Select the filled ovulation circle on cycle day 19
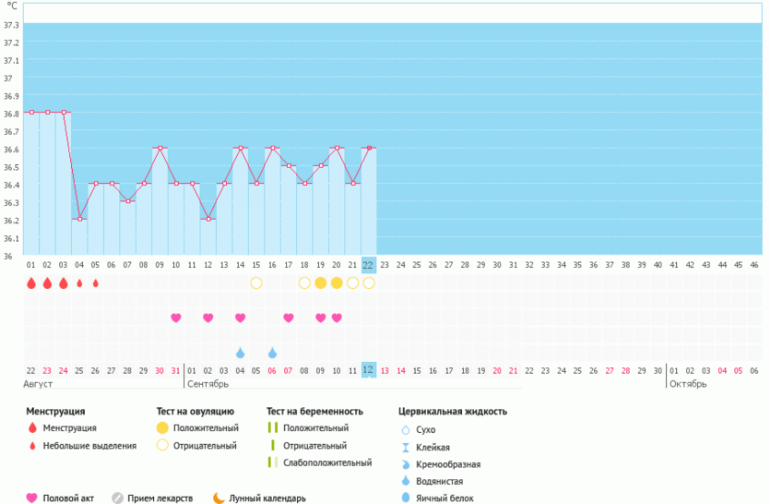The image size is (770, 504). pyautogui.click(x=320, y=283)
